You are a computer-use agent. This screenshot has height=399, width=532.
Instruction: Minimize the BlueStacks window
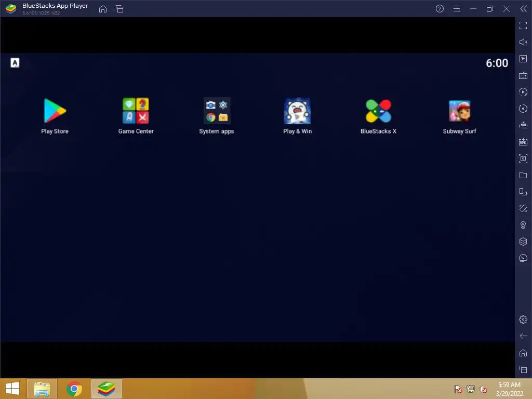tap(473, 9)
